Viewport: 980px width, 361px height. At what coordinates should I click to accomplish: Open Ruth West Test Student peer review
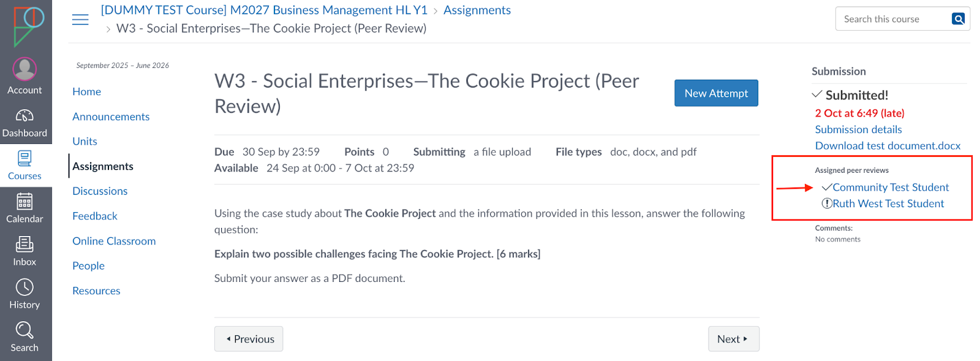pos(888,203)
